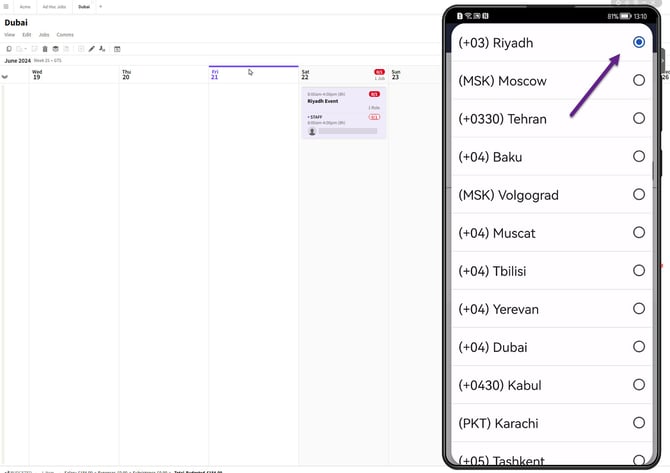Add a new tab with the plus icon
This screenshot has width=670, height=473.
(101, 6)
